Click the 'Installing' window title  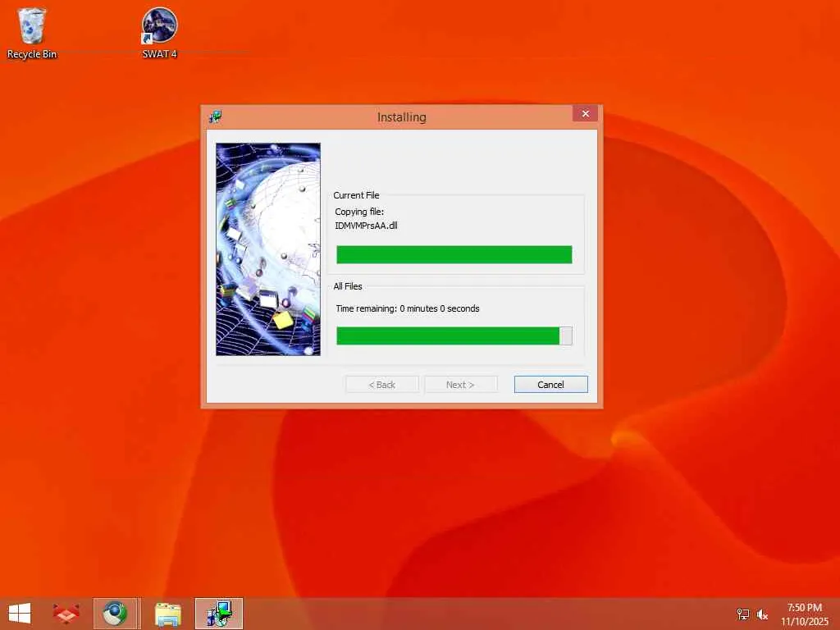tap(402, 116)
